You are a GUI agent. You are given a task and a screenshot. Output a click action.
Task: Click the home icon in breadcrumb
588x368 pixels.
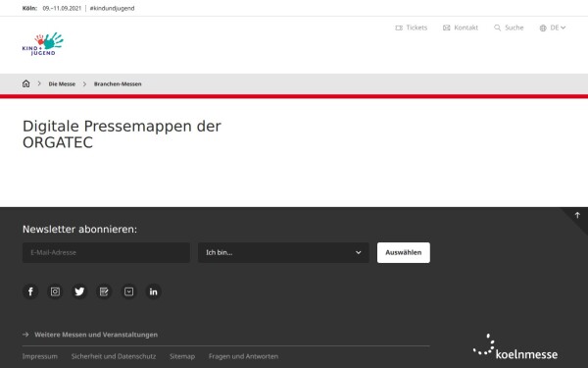pos(25,83)
